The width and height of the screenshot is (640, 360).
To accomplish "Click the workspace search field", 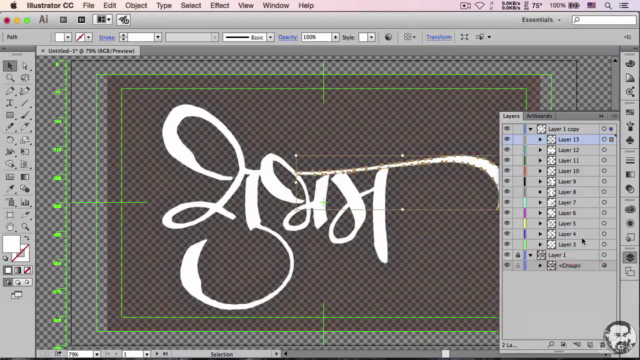I will pos(604,20).
